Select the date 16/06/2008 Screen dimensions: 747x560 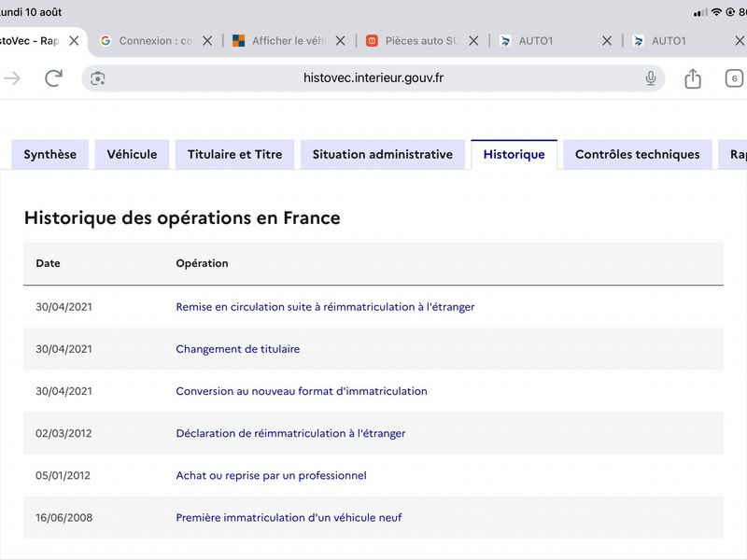[63, 518]
